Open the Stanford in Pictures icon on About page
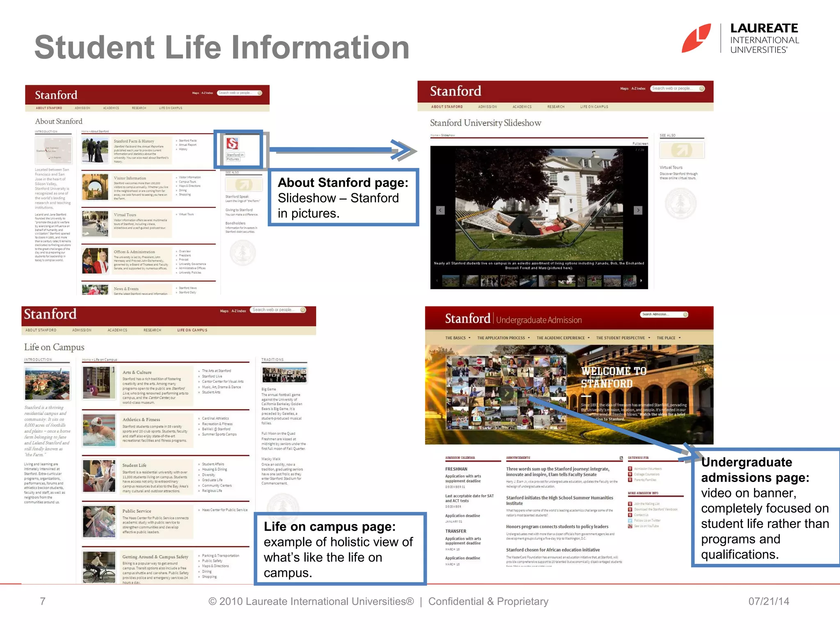 pyautogui.click(x=233, y=144)
